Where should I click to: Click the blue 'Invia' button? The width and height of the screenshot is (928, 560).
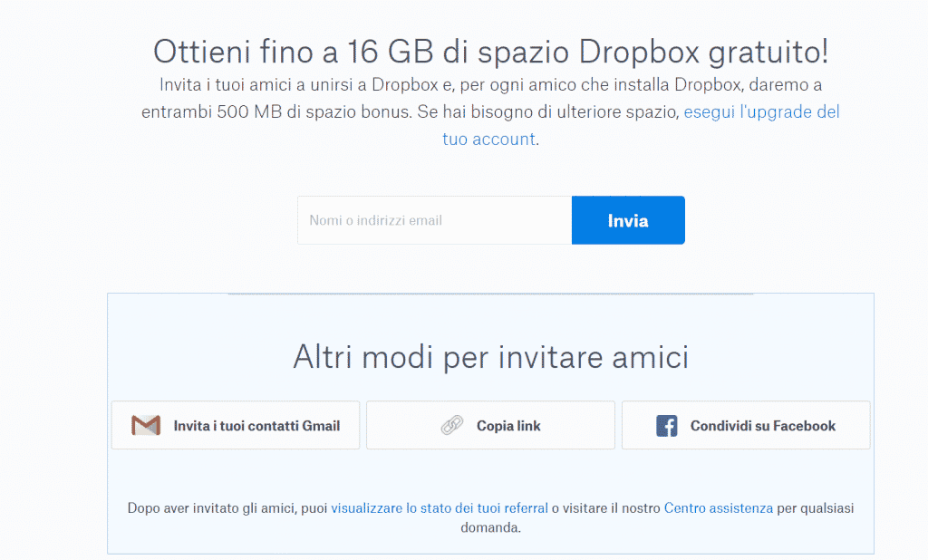(x=628, y=220)
